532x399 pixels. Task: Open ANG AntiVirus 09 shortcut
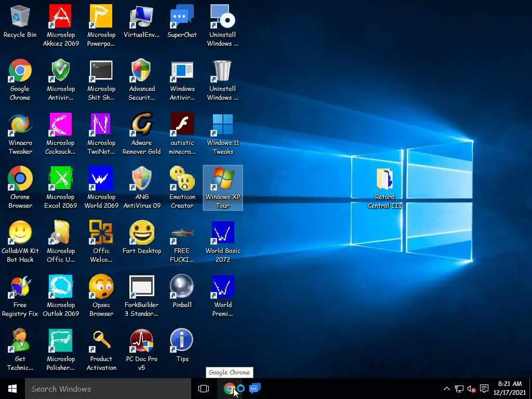click(x=141, y=188)
